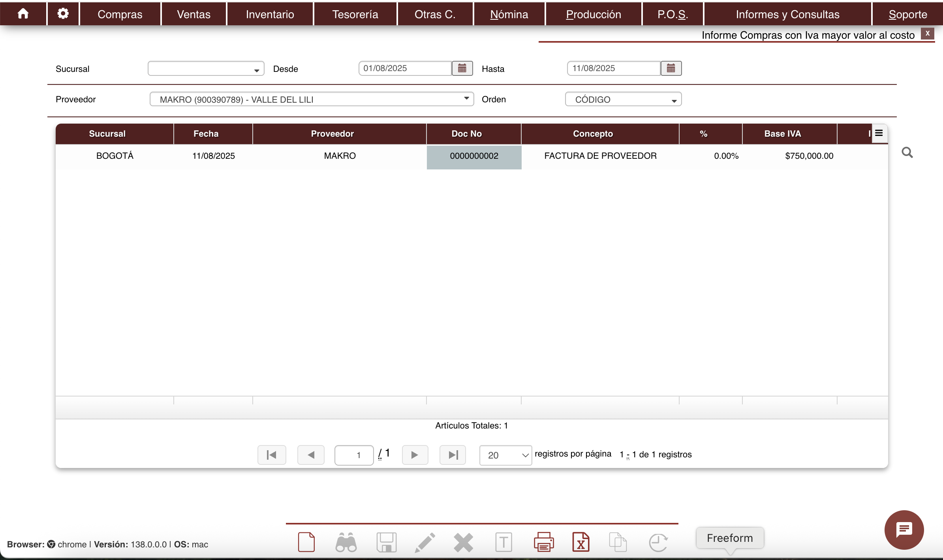Open the Informes y Consultas menu

(787, 14)
